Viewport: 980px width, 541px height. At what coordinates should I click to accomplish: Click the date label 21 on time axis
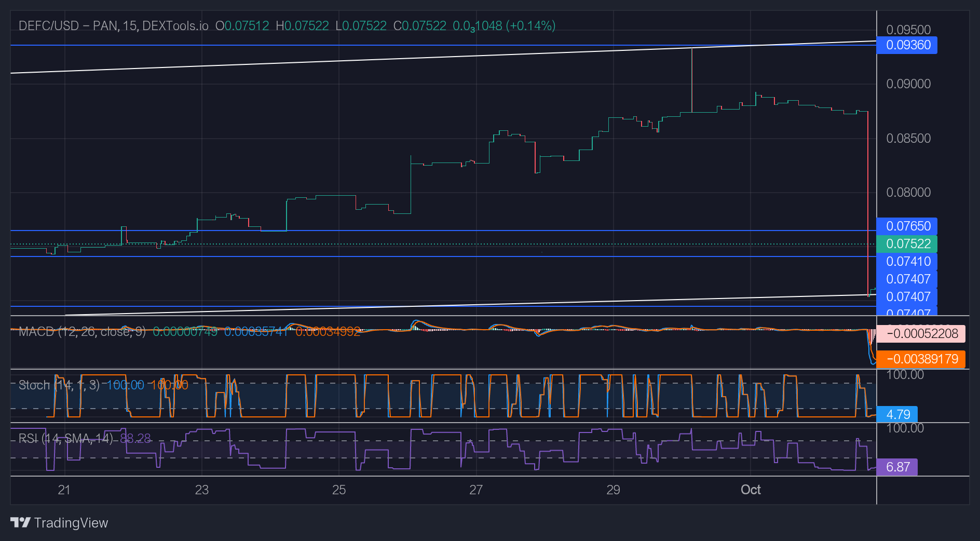click(x=64, y=490)
